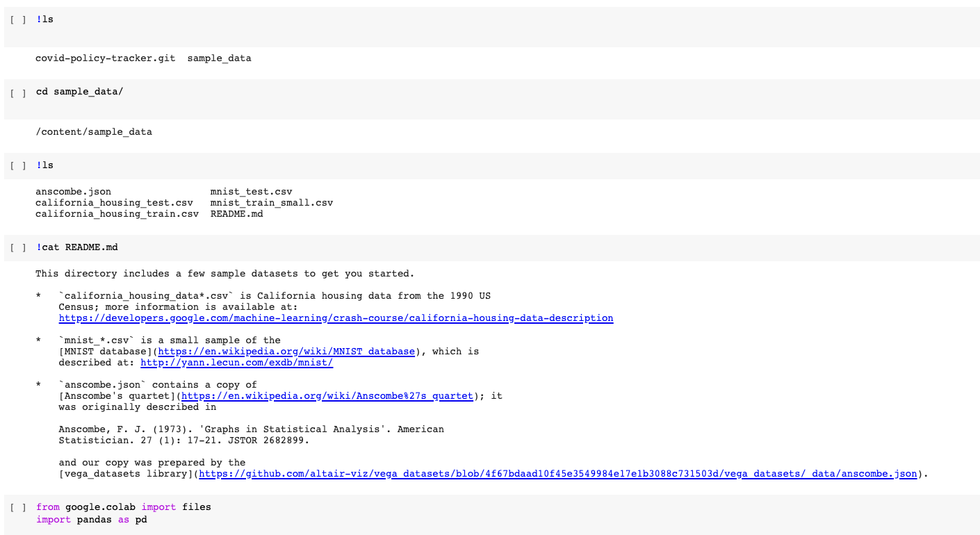980x535 pixels.
Task: Run the first !ls cell
Action: [19, 20]
